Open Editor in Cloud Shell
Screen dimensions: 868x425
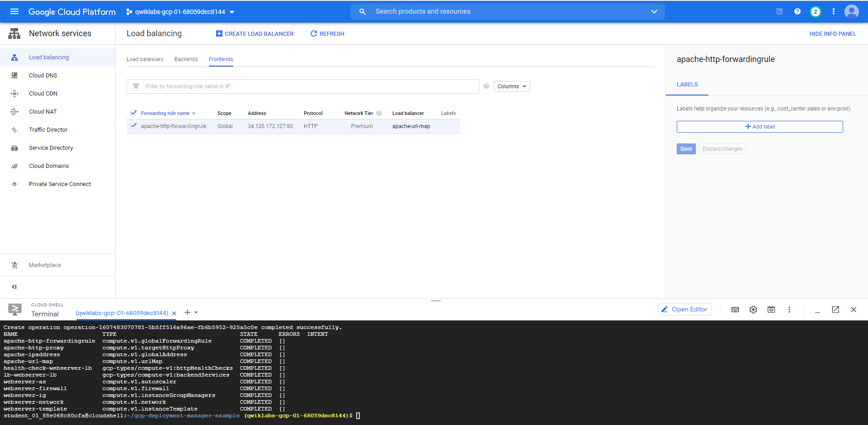point(685,310)
